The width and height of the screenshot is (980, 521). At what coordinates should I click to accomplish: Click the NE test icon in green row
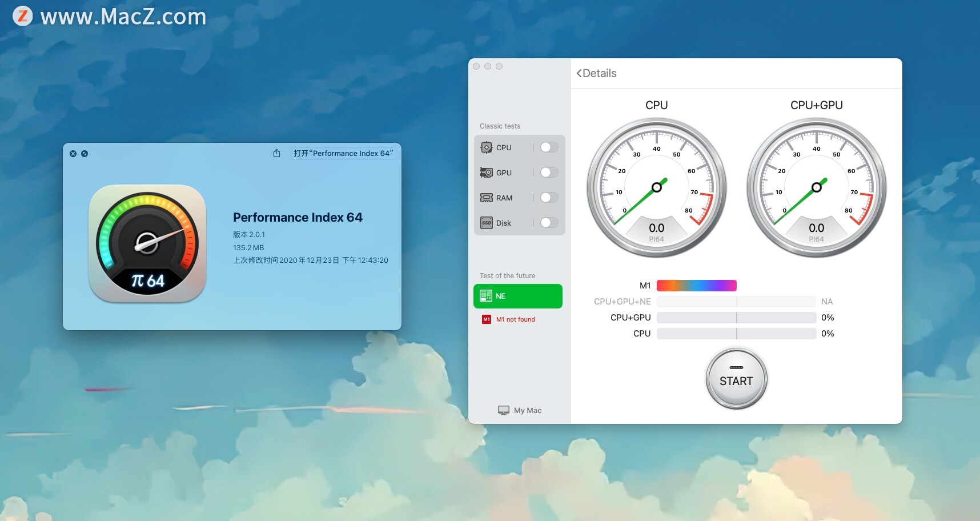click(486, 296)
